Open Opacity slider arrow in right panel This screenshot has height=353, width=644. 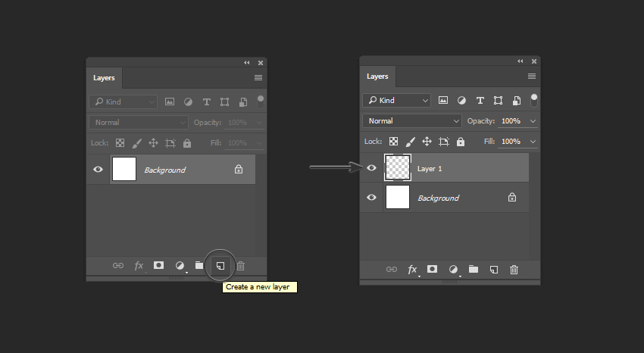(x=533, y=121)
